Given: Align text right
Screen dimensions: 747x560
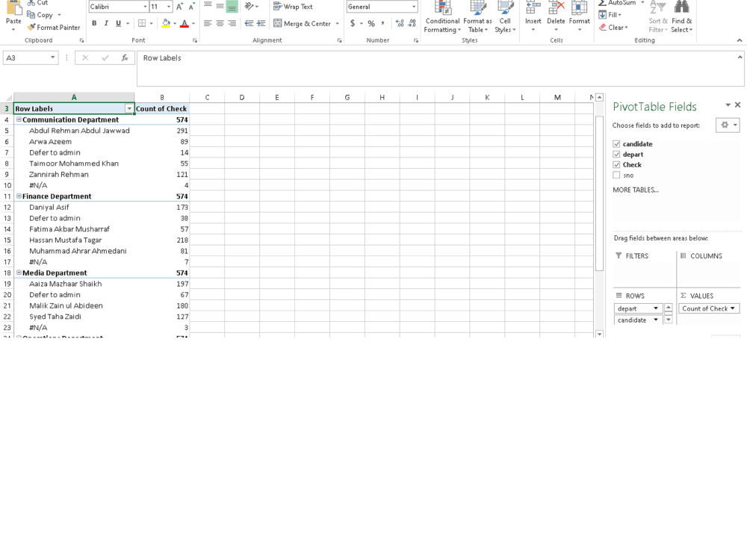Looking at the screenshot, I should tap(232, 23).
